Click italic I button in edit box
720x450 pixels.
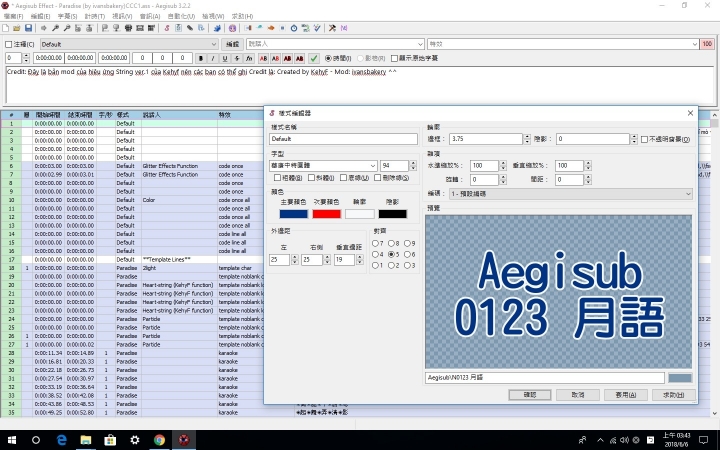pos(213,58)
